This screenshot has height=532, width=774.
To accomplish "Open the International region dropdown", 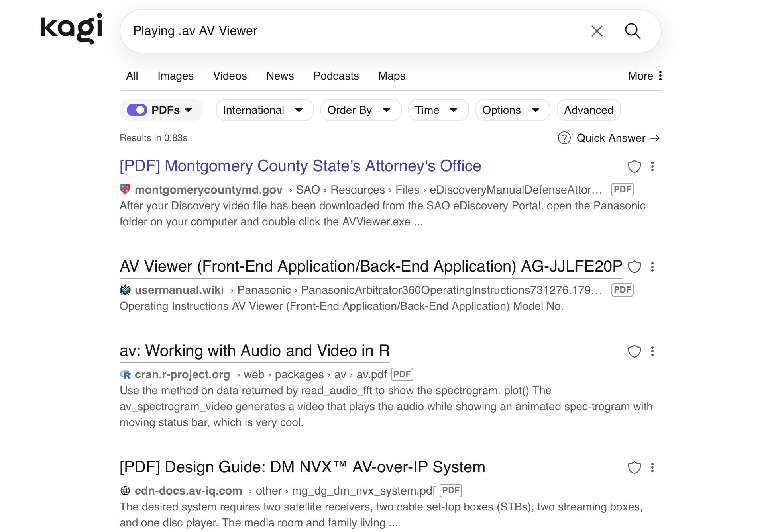I will pyautogui.click(x=264, y=110).
